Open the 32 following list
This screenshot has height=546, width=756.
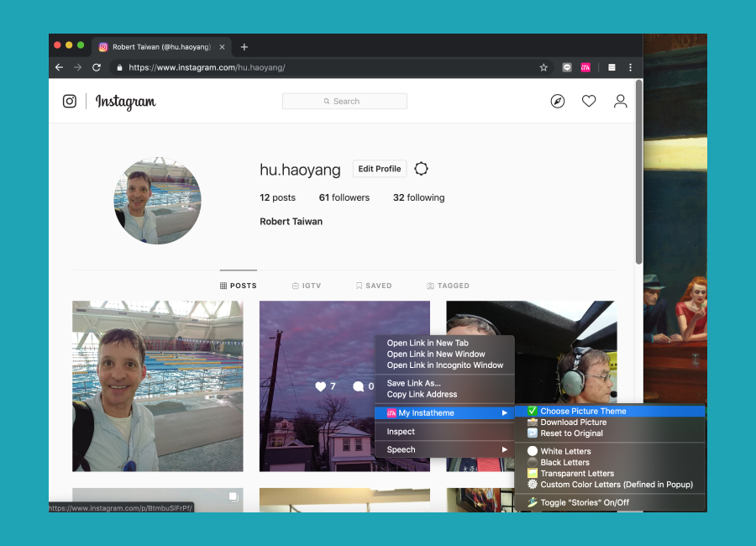(418, 197)
